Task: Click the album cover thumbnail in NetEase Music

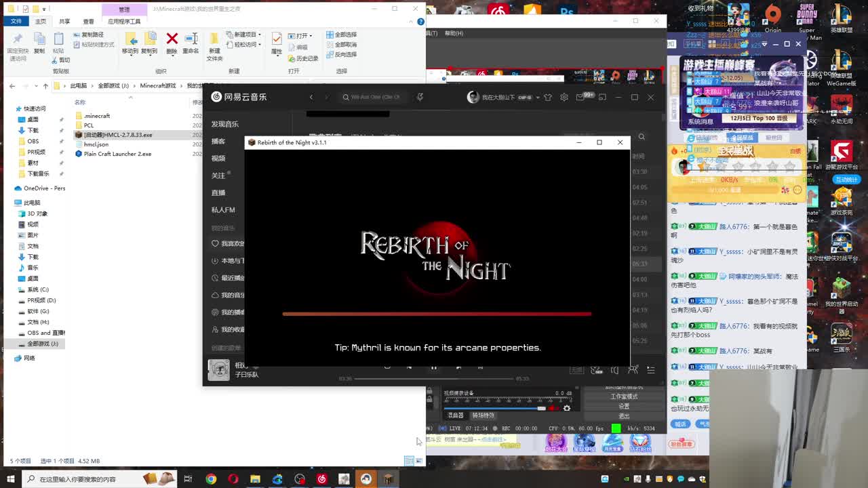Action: pyautogui.click(x=218, y=370)
